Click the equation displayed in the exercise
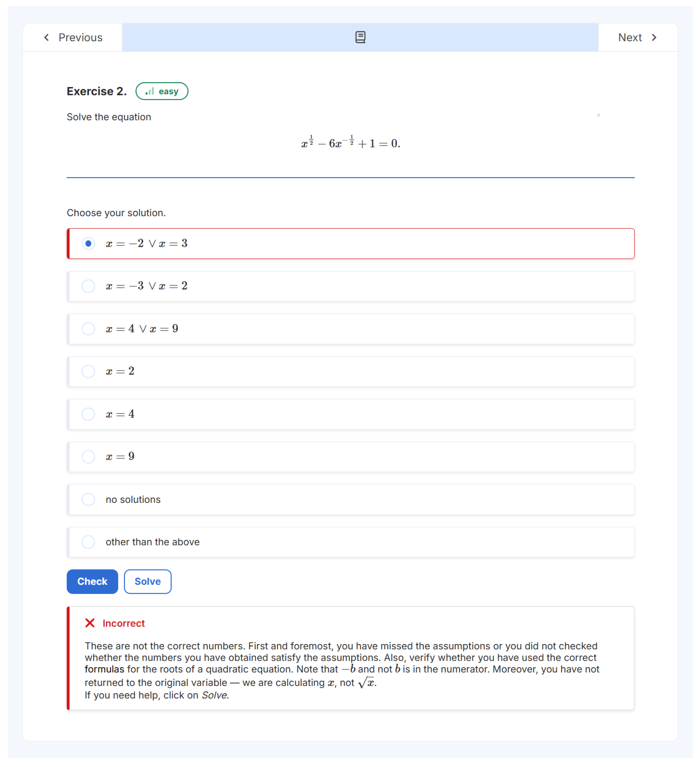Image resolution: width=700 pixels, height=767 pixels. (350, 143)
